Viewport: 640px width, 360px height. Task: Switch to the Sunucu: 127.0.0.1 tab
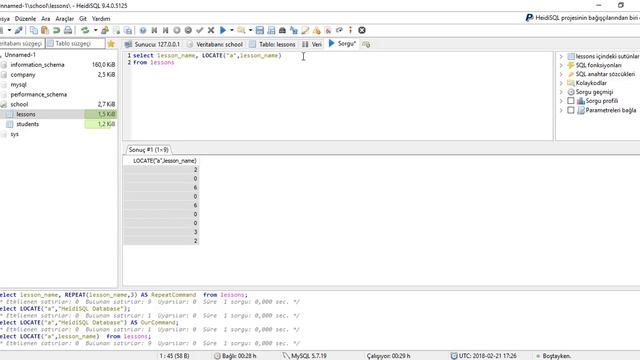pos(153,44)
